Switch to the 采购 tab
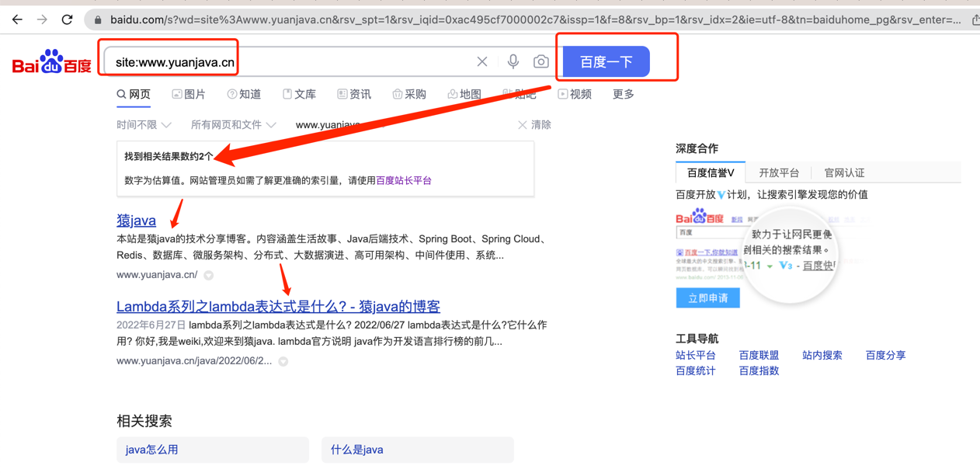Viewport: 980px width, 473px height. (x=409, y=94)
